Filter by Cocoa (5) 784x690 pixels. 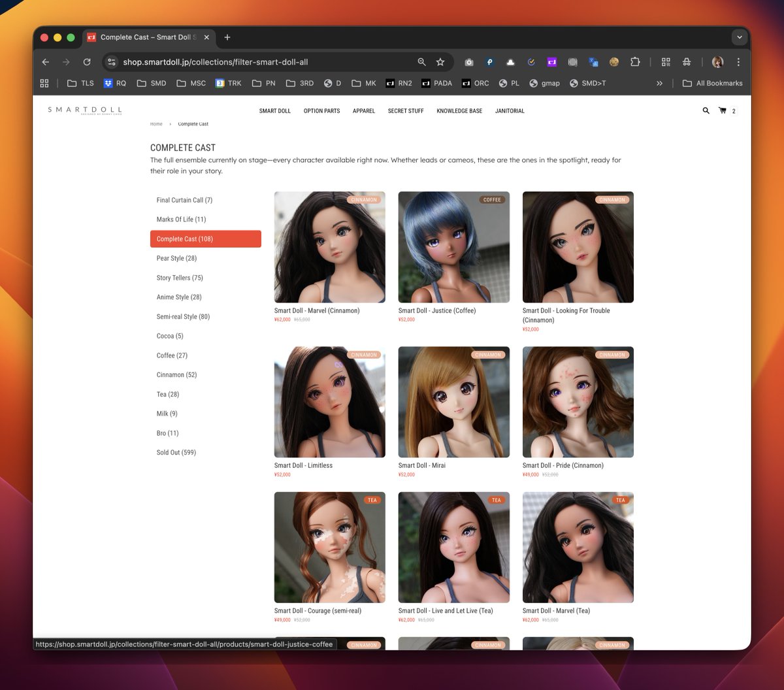tap(206, 336)
